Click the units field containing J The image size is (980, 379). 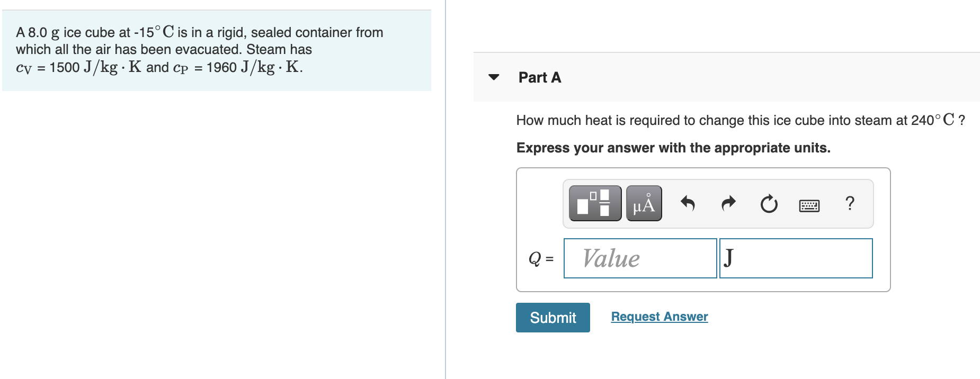point(795,258)
